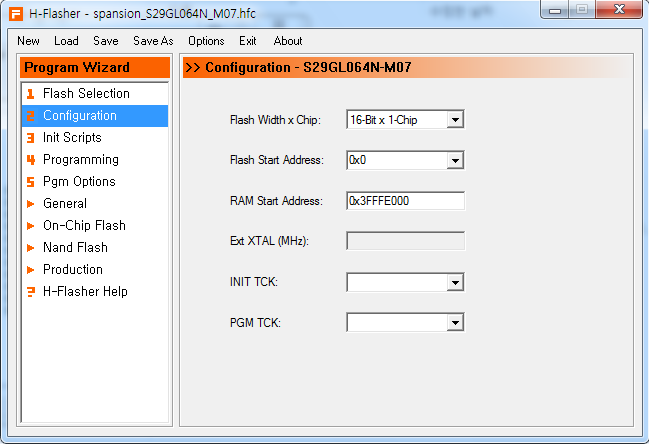
Task: Go to the Flash Selection wizard step
Action: coord(95,94)
